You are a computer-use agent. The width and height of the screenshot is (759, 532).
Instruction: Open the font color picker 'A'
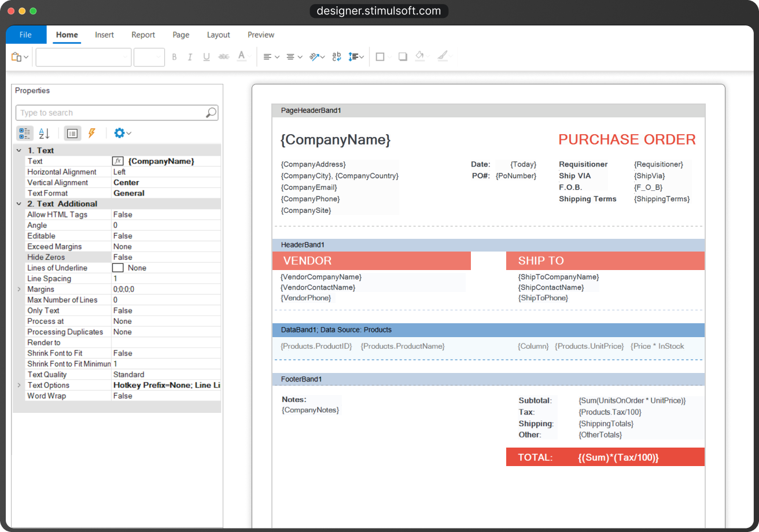point(242,56)
